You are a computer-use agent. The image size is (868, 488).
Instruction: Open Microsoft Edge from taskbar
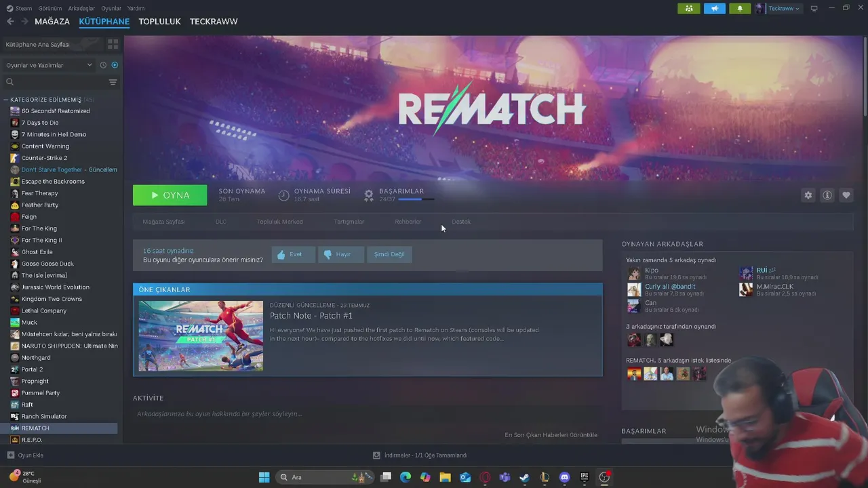pos(406,477)
